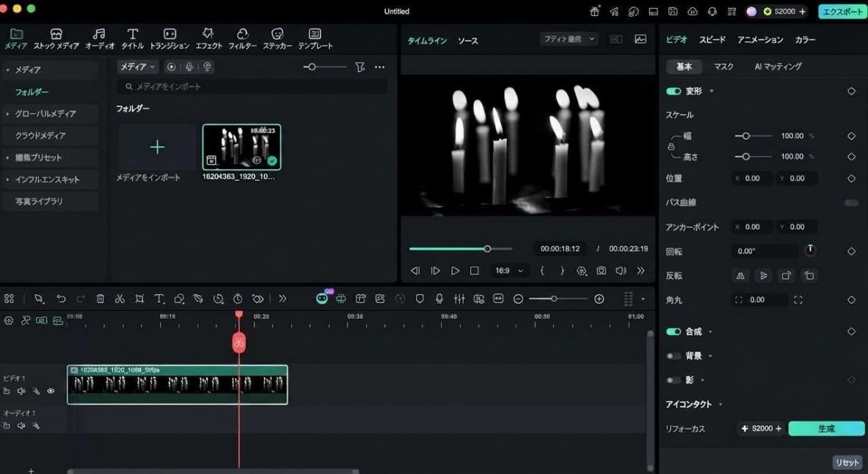Click the 位置 X value field
This screenshot has height=474, width=868.
click(752, 178)
